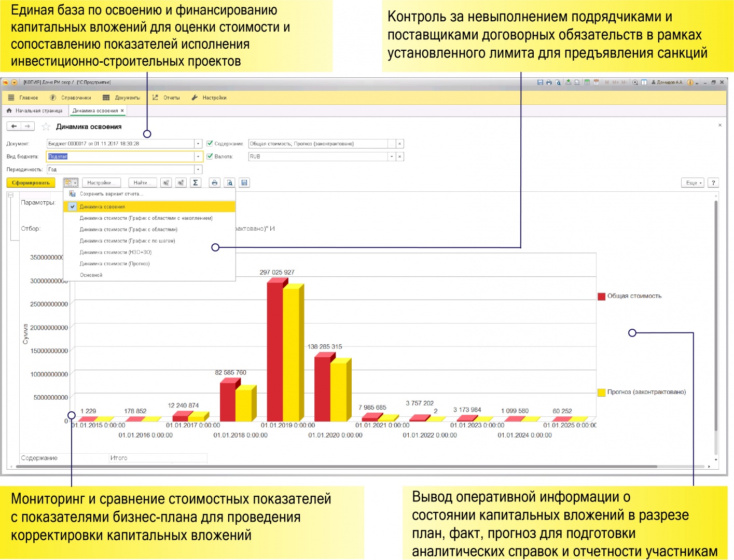Open print preview from the title bar

coord(558,82)
